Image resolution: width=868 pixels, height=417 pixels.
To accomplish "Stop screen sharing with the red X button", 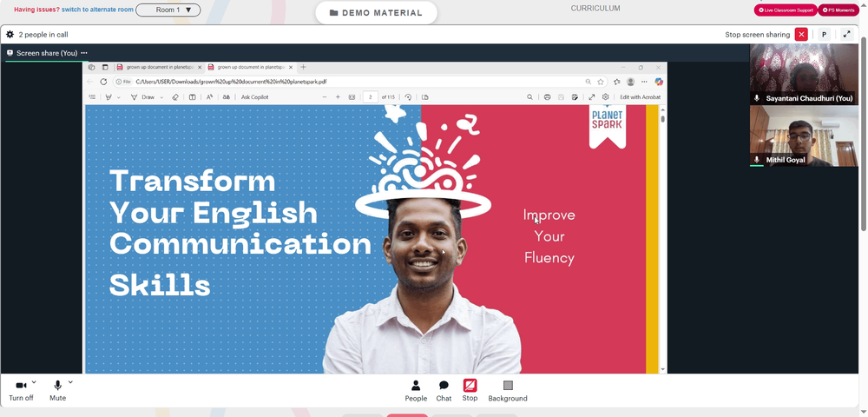I will (x=801, y=35).
